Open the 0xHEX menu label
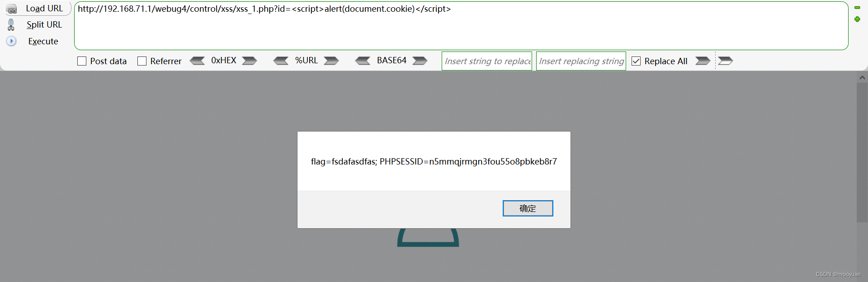 [x=224, y=61]
